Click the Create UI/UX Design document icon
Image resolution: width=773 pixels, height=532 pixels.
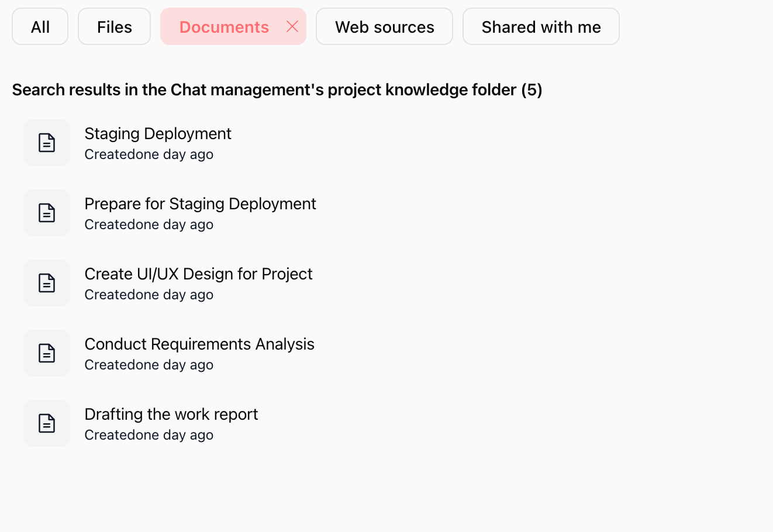[47, 283]
